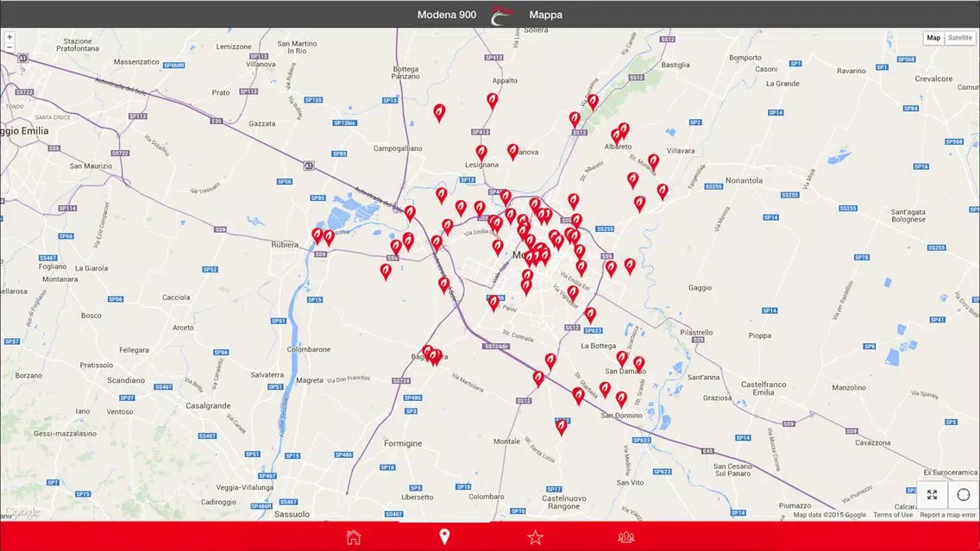Select the pin directly above Lesignana label
Image resolution: width=980 pixels, height=551 pixels.
(481, 153)
